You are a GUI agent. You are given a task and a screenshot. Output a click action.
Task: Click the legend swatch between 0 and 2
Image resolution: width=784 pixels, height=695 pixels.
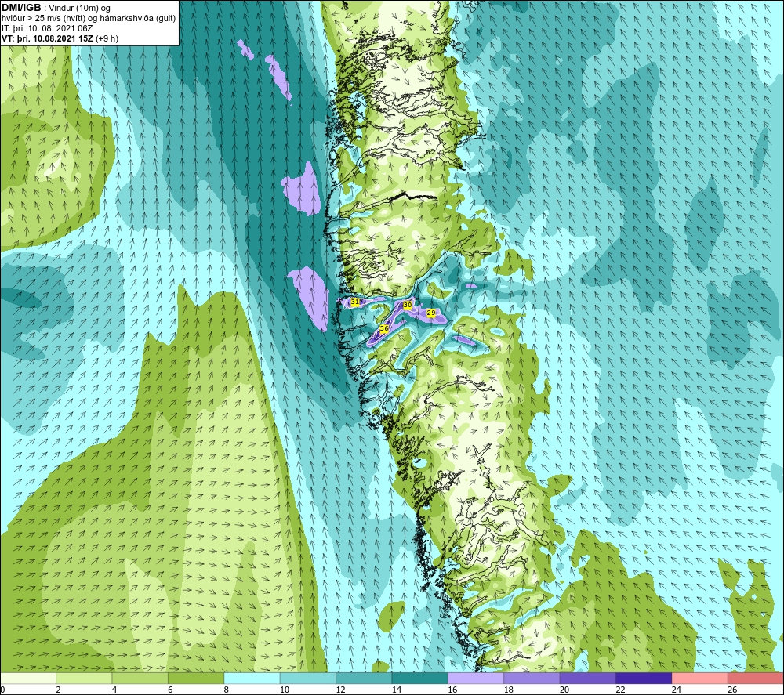28,678
